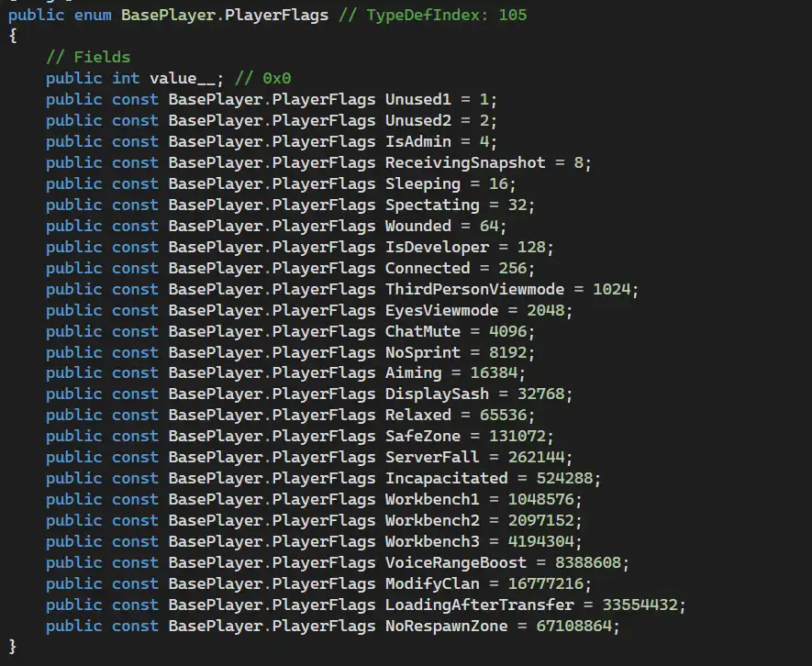Click the 'Relaxed' flag name
The height and width of the screenshot is (666, 812).
(x=417, y=415)
